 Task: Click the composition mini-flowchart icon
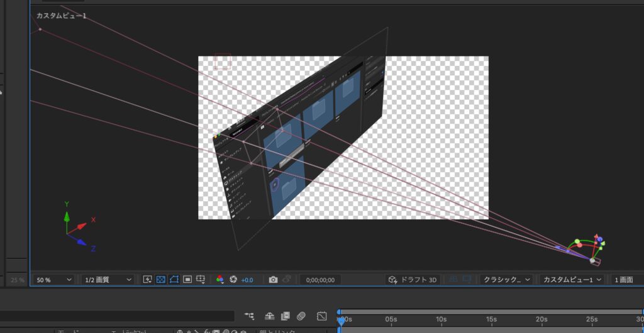pyautogui.click(x=250, y=316)
